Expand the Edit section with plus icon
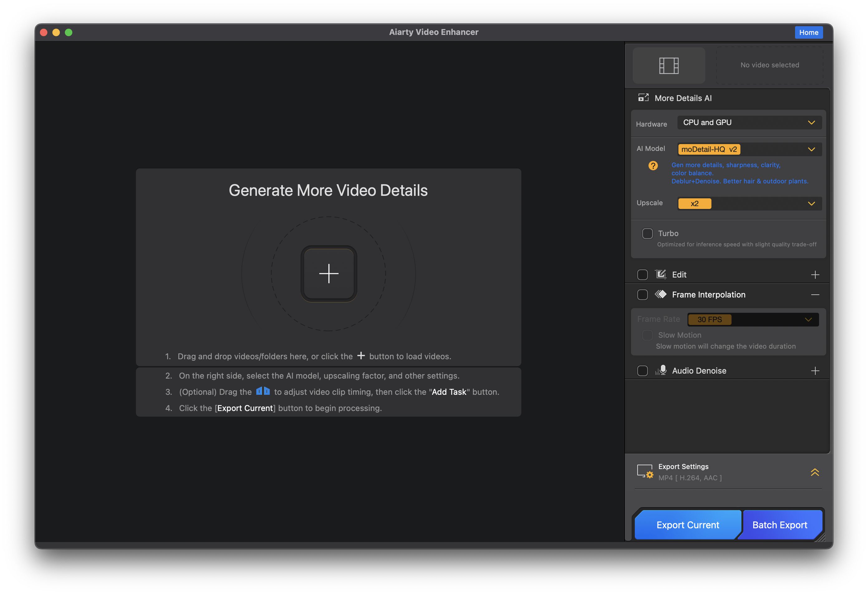This screenshot has width=868, height=595. tap(815, 274)
